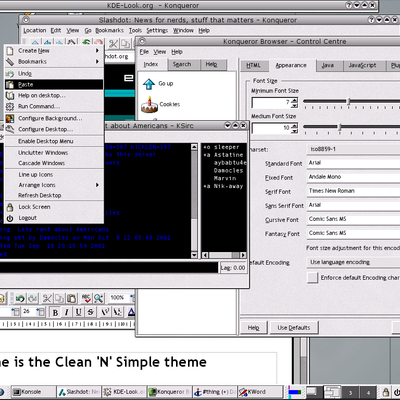Viewport: 400px width, 400px height.
Task: Expand the Arrange Icons submenu
Action: (x=54, y=185)
